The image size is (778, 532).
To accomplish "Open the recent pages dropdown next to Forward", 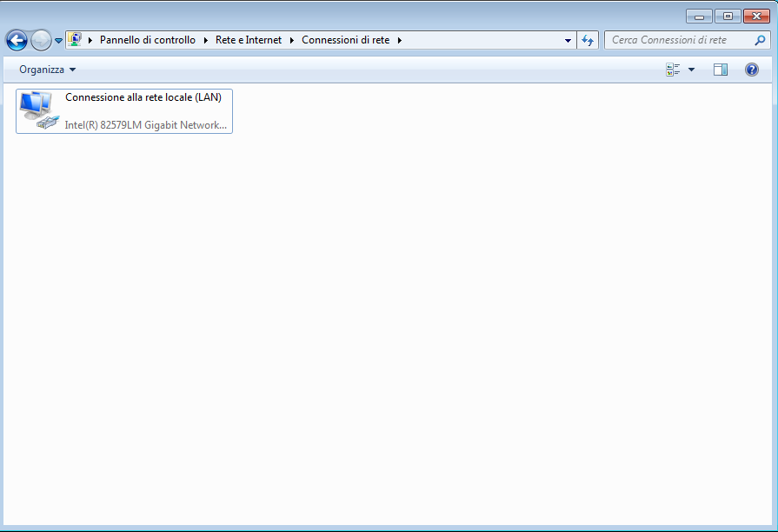I will pyautogui.click(x=58, y=41).
